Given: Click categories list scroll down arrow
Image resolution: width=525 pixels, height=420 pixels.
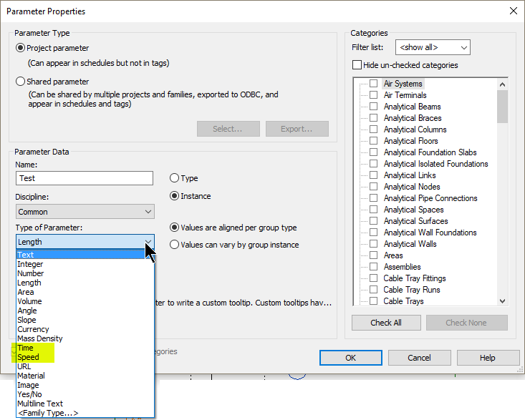Looking at the screenshot, I should tap(502, 301).
